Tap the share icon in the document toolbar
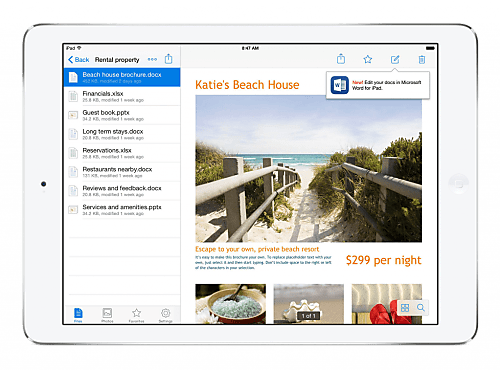Screen dimensions: 500x370 341,59
